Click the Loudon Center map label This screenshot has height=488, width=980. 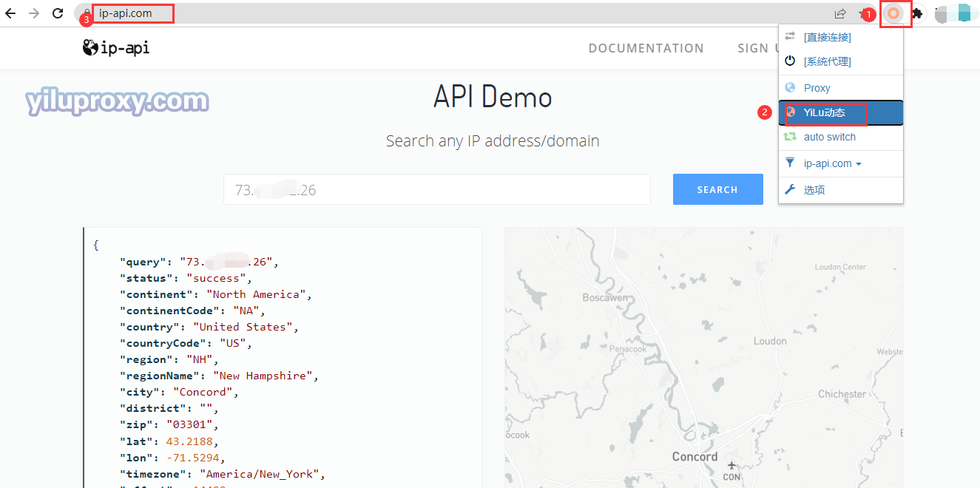click(840, 267)
